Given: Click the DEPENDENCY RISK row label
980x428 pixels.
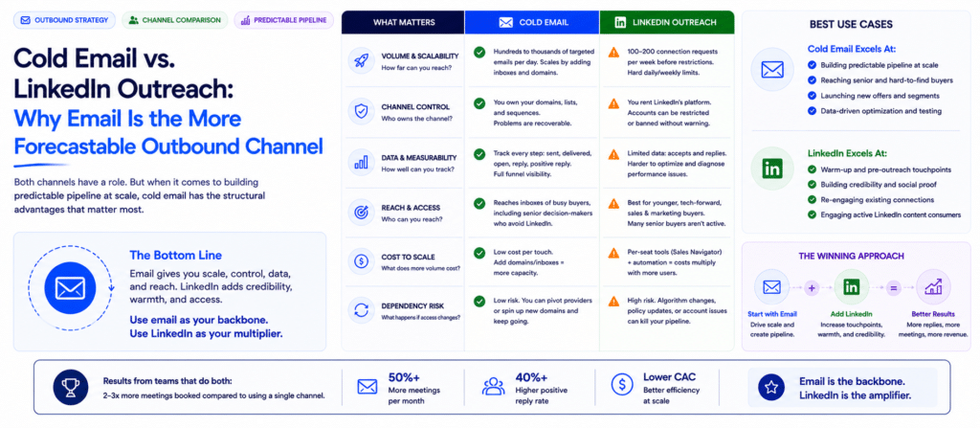Looking at the screenshot, I should coord(412,306).
